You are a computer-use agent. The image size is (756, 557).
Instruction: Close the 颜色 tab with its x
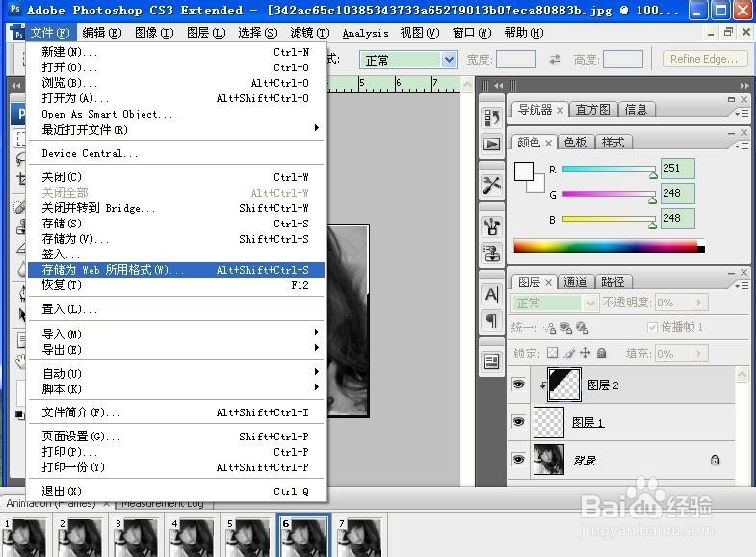tap(548, 143)
